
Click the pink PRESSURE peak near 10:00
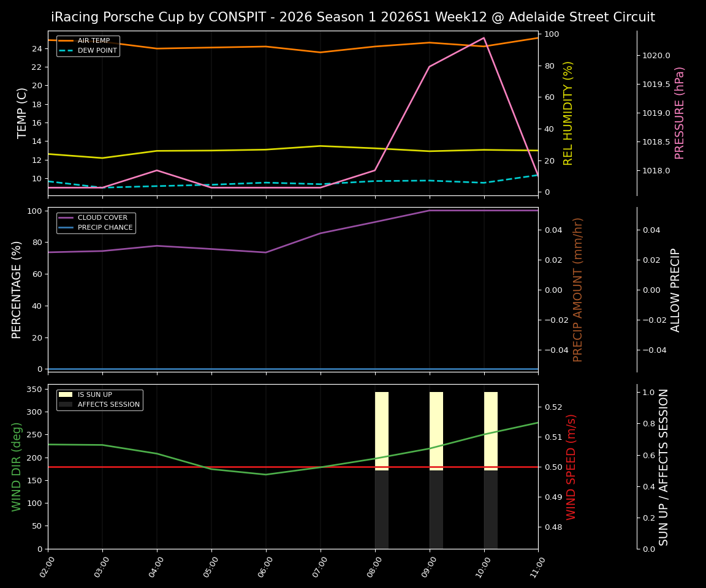(484, 38)
